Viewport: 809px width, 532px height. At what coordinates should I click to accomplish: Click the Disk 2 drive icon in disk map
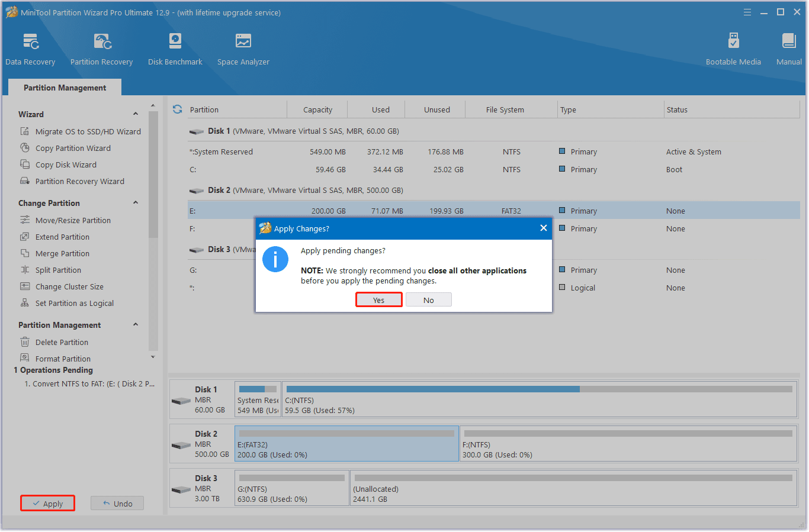click(x=181, y=445)
